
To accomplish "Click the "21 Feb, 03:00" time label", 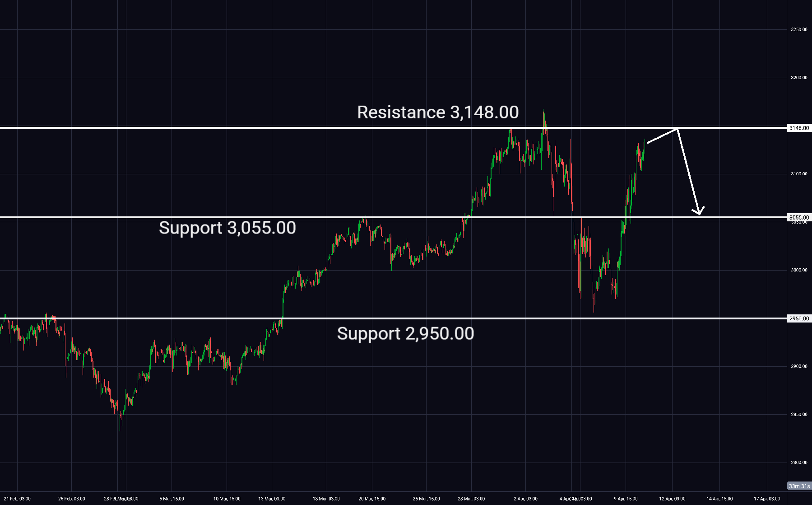I will (x=17, y=499).
